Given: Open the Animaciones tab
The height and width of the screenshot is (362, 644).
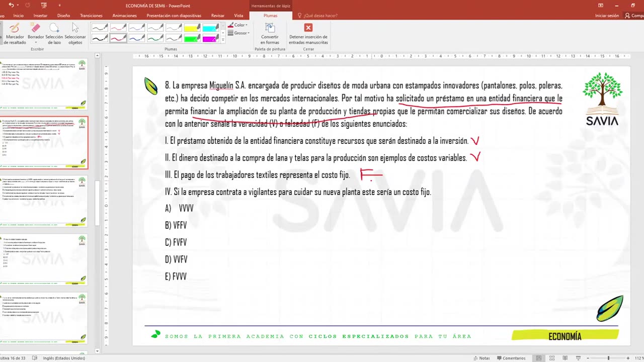Looking at the screenshot, I should click(x=124, y=16).
